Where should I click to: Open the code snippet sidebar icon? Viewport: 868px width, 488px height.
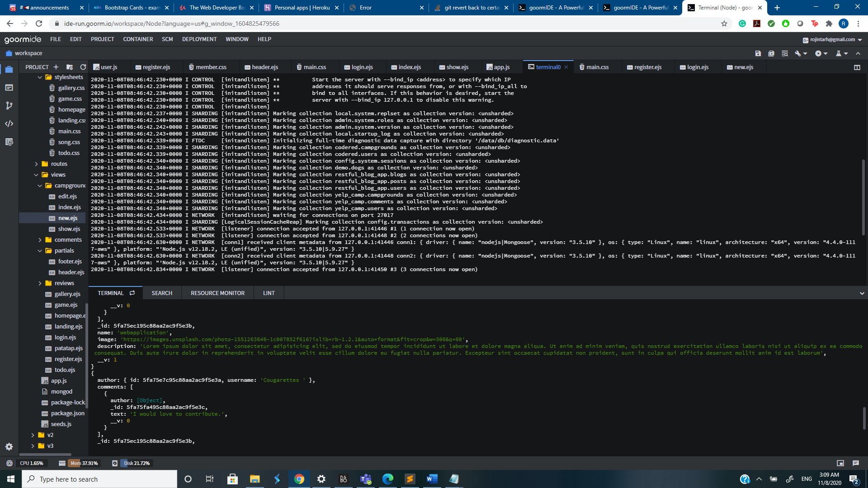[x=9, y=123]
